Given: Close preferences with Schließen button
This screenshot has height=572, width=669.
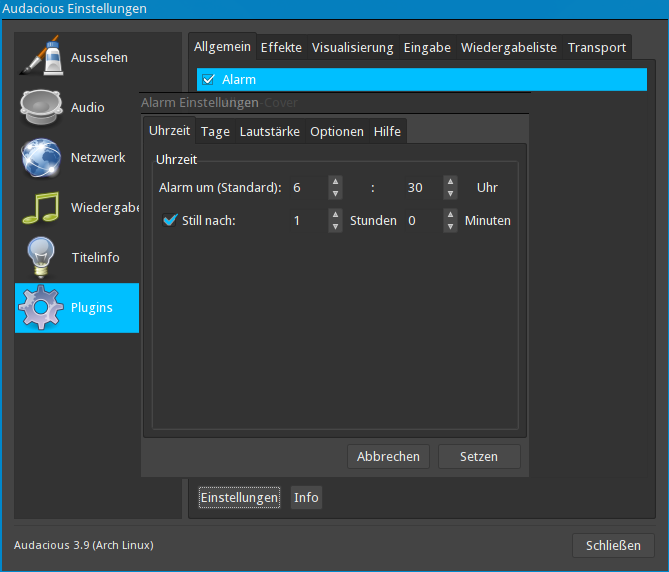Looking at the screenshot, I should click(613, 546).
